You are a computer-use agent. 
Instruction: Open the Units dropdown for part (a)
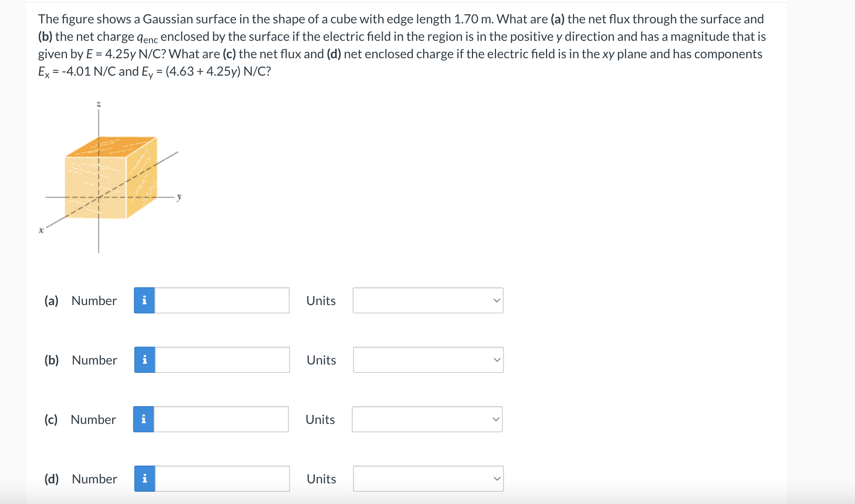coord(427,301)
